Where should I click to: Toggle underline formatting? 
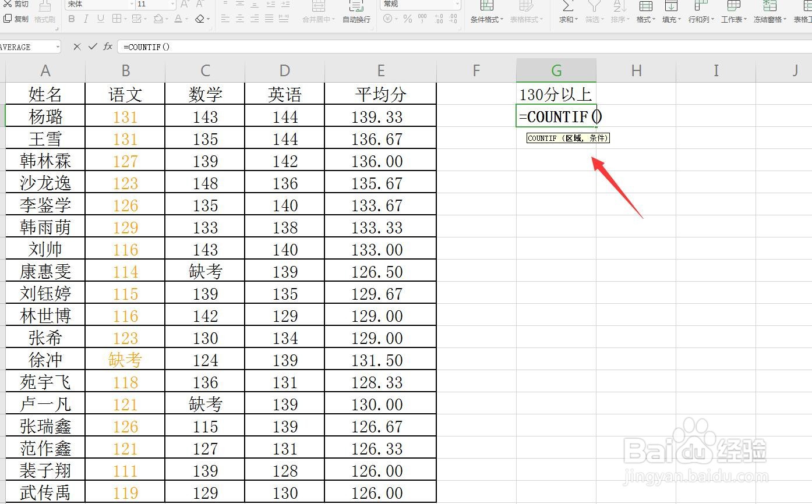99,19
